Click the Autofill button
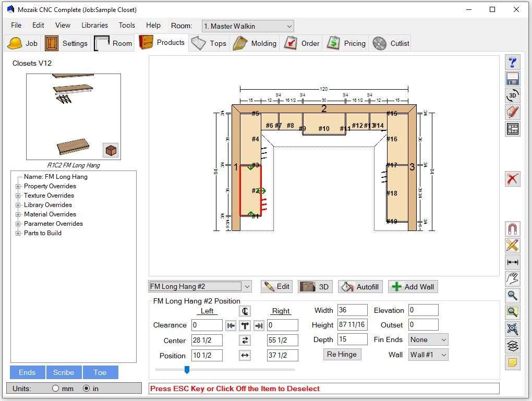This screenshot has width=532, height=401. 360,286
